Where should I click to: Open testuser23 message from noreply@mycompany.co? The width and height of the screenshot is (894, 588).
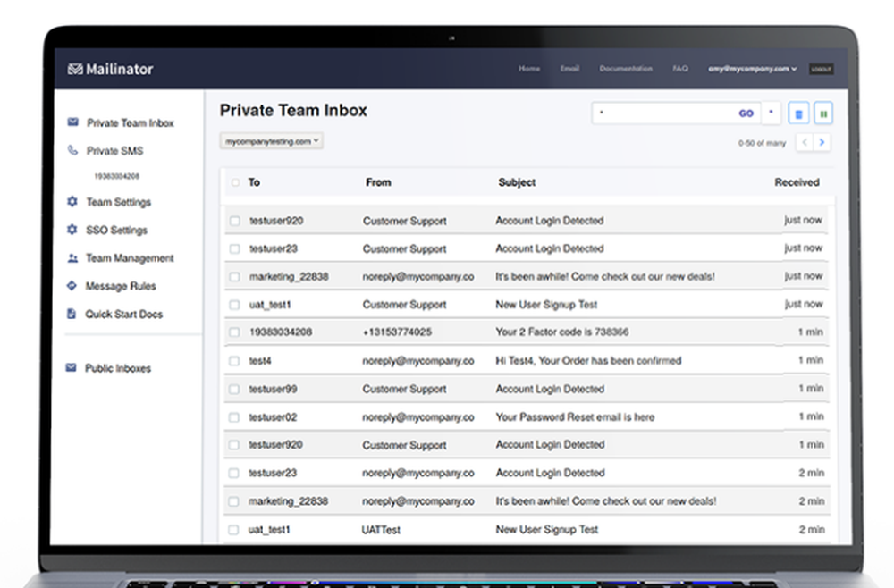tap(527, 473)
